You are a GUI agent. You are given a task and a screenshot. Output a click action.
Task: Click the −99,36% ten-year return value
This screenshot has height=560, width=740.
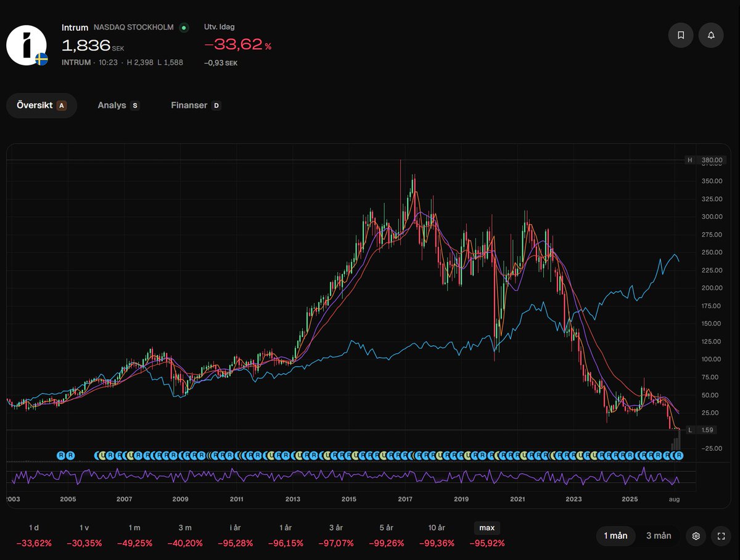[437, 543]
